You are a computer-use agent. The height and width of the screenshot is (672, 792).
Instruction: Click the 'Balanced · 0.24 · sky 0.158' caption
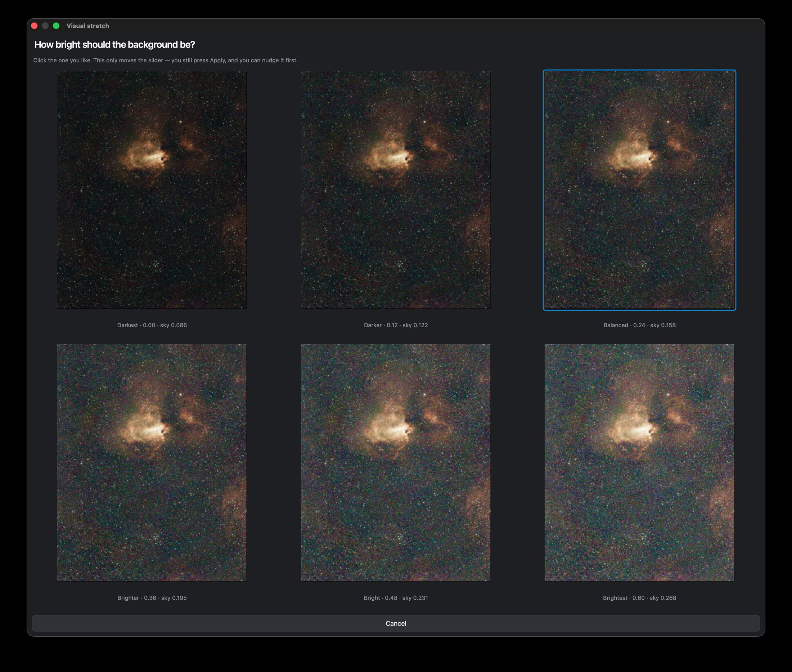tap(639, 325)
